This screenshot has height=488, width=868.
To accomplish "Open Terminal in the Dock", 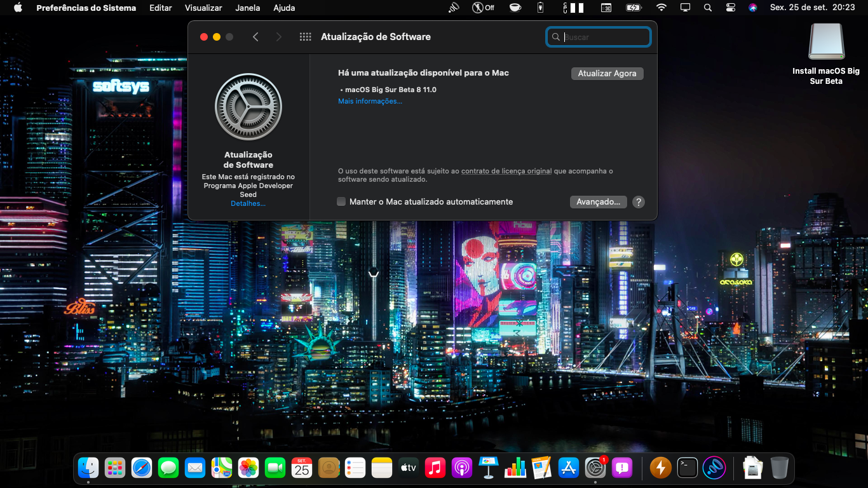I will (x=688, y=468).
